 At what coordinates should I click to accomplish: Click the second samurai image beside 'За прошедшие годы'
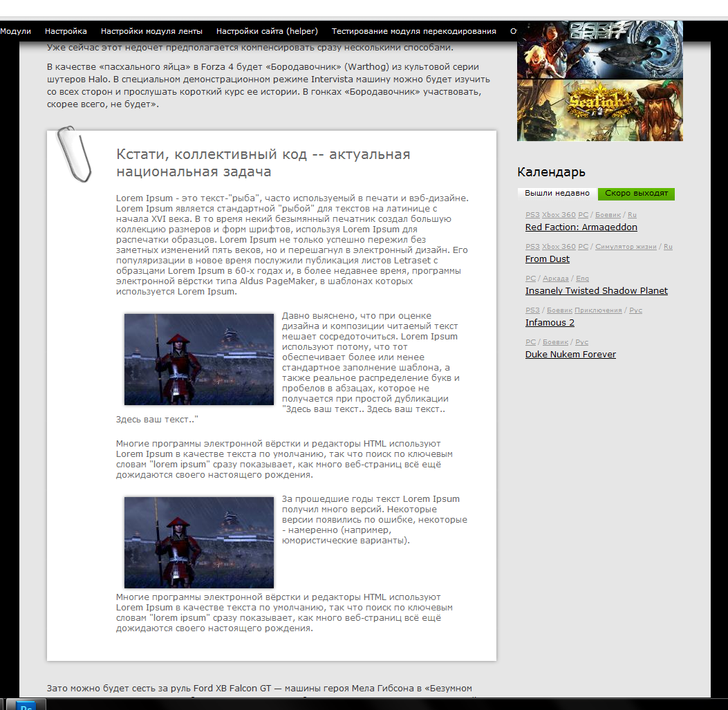tap(198, 543)
